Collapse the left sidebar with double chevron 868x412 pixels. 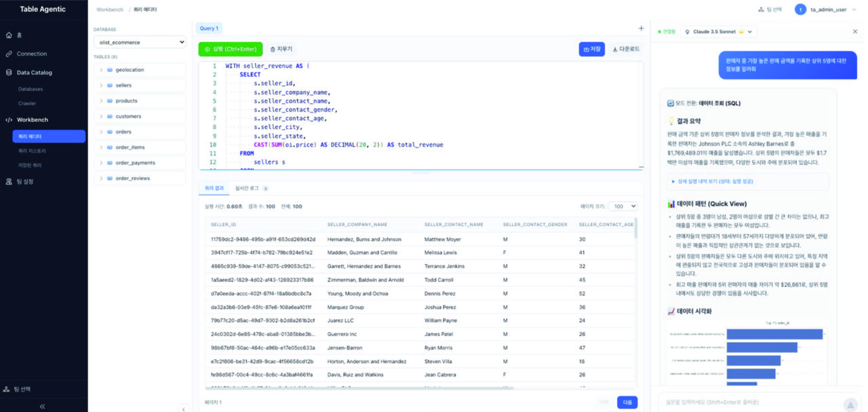(43, 406)
